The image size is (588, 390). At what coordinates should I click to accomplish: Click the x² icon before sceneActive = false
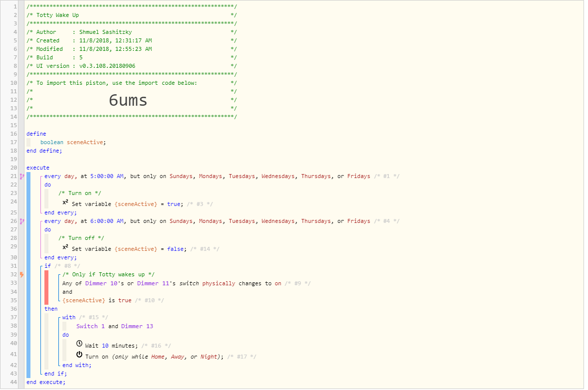click(x=65, y=247)
